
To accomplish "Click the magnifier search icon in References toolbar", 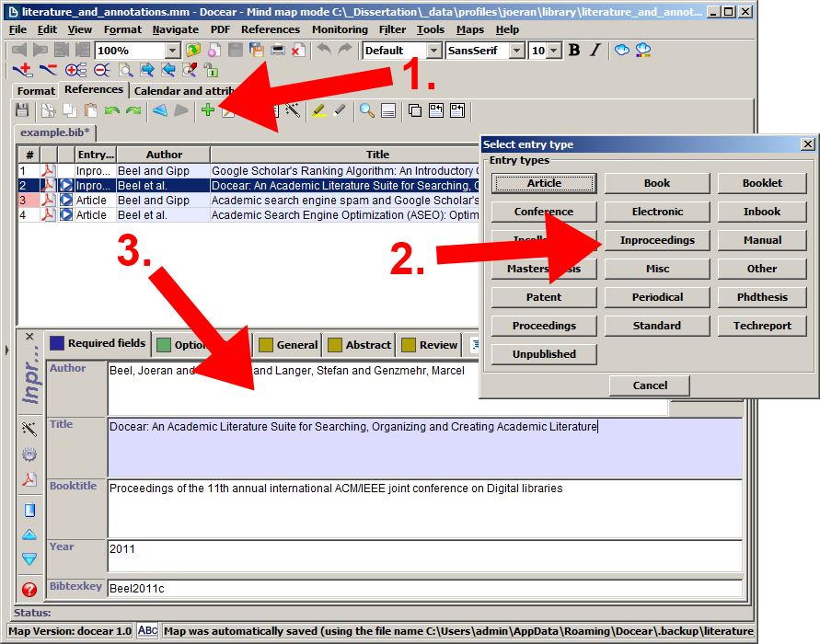I will coord(366,110).
